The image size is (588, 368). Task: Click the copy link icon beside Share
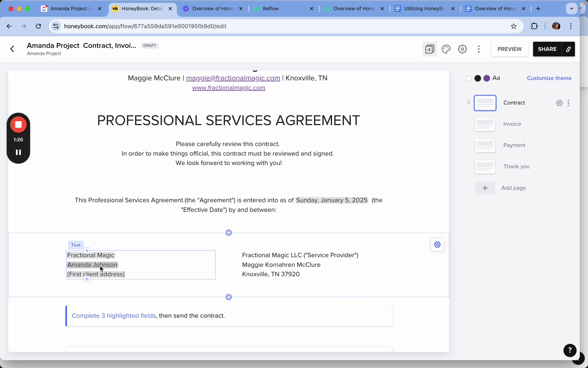tap(568, 49)
